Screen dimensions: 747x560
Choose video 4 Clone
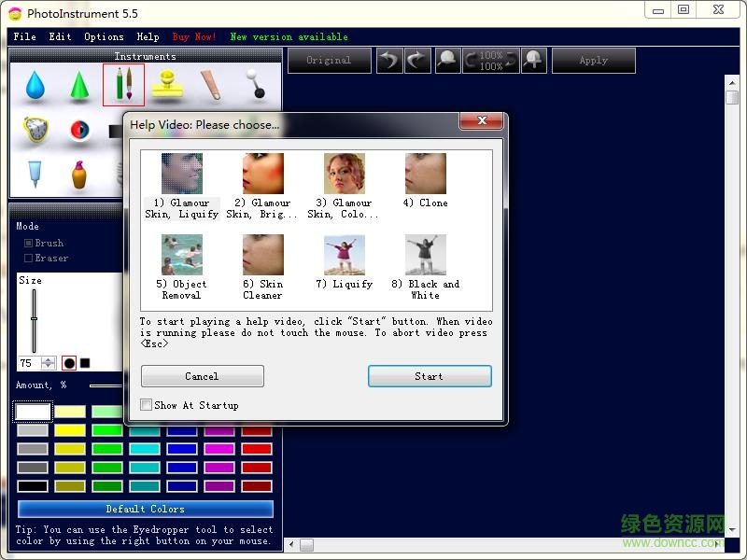426,181
